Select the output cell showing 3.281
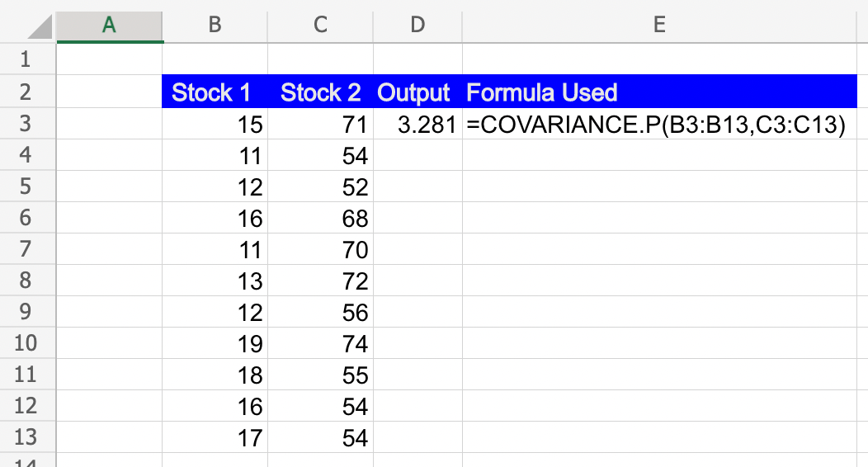The width and height of the screenshot is (868, 467). [418, 124]
